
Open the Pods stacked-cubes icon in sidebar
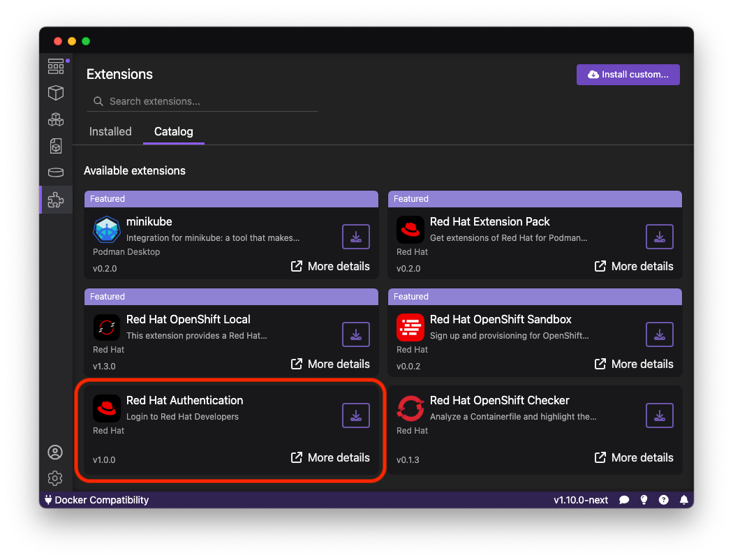pos(56,119)
